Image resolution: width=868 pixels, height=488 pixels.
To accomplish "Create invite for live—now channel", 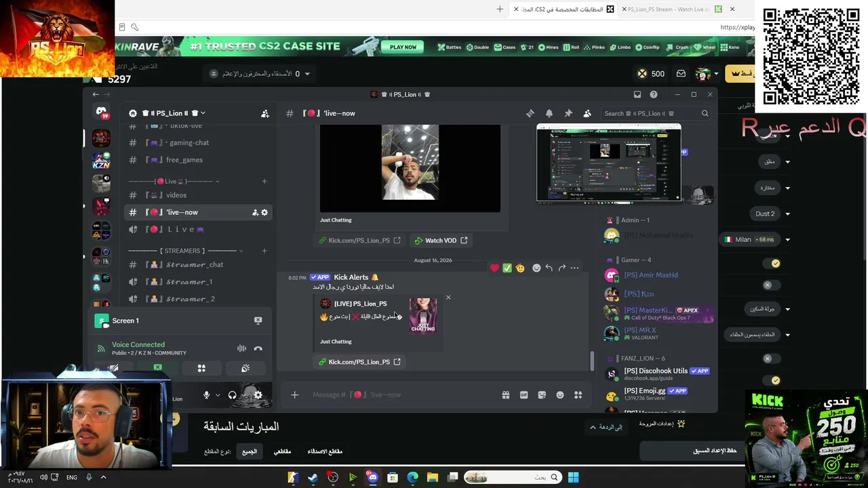I will coord(255,212).
